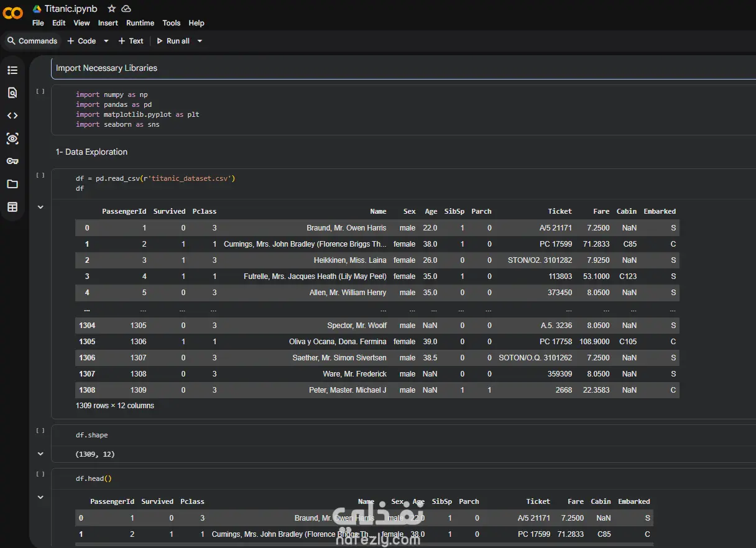Add a new Text cell

pos(131,41)
